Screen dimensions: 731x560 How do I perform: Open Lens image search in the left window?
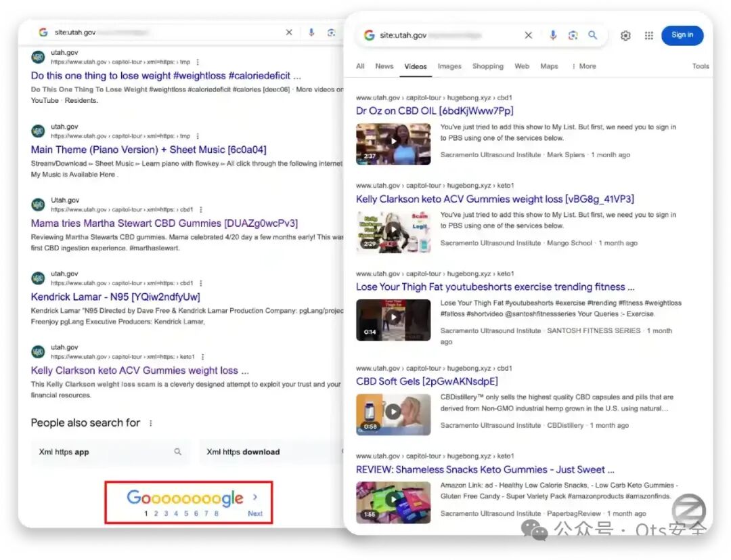pyautogui.click(x=332, y=33)
